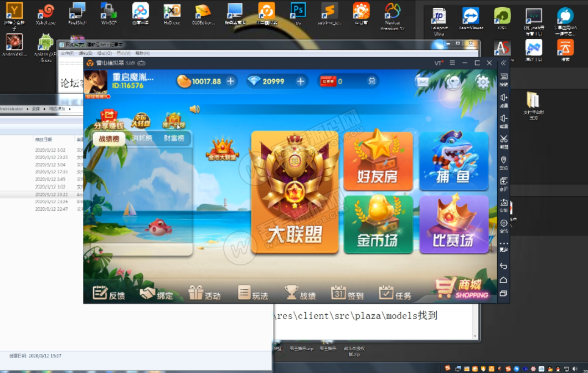Open 任务 tasks in bottom bar

(395, 293)
